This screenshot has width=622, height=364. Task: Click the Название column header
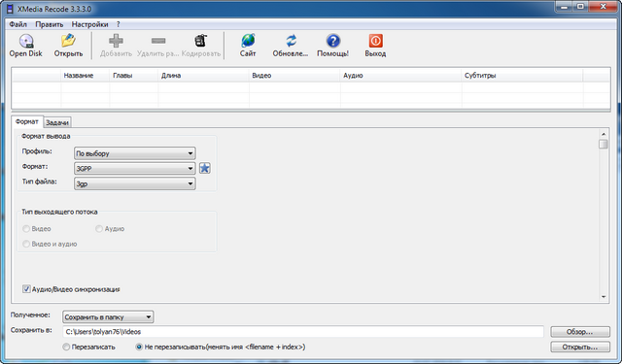tap(85, 76)
